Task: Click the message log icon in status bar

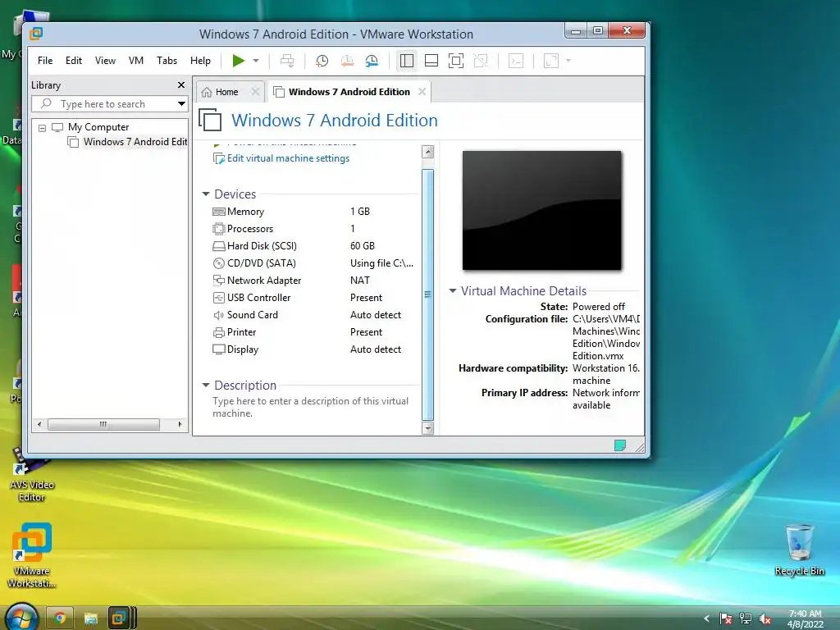Action: [x=620, y=445]
